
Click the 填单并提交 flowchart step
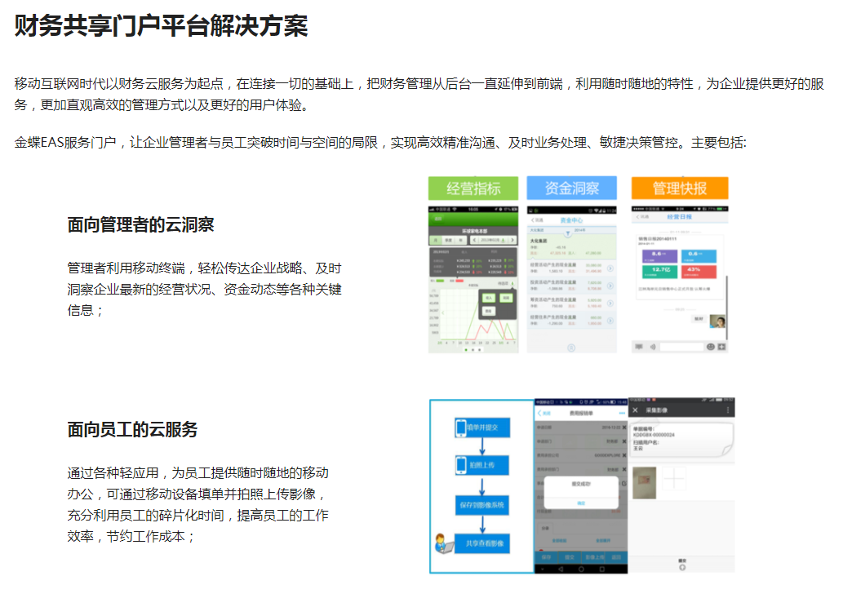pos(481,428)
